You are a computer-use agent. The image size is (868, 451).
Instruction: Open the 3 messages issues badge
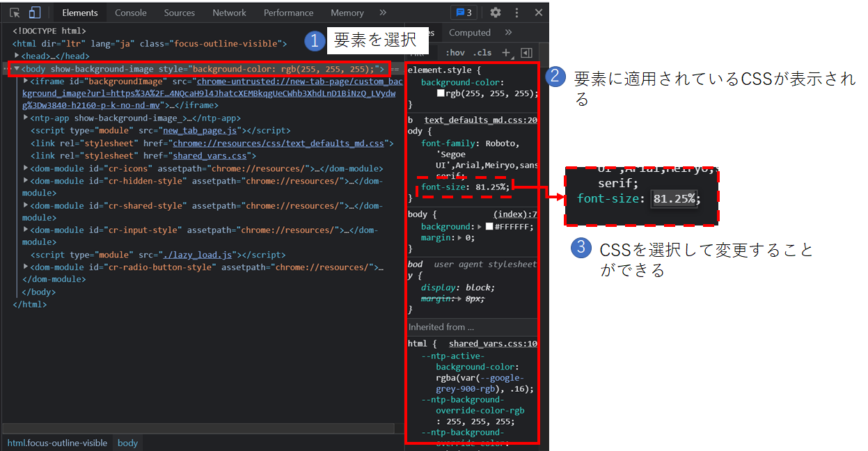464,13
